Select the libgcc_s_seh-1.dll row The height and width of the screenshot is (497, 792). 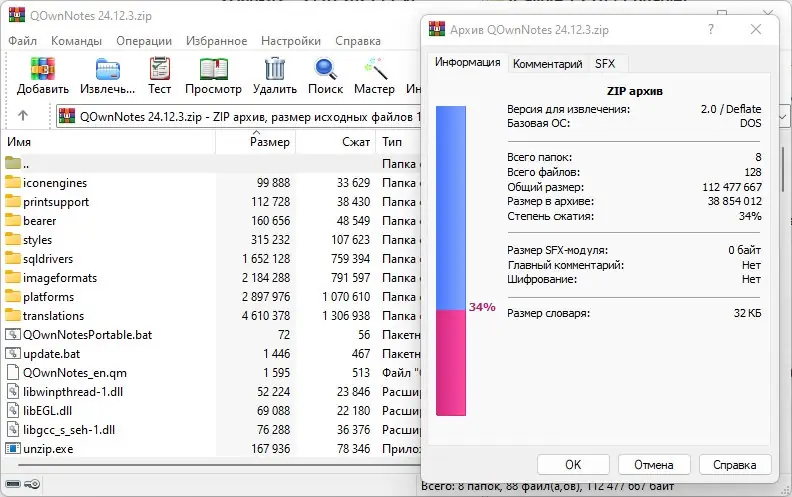click(x=212, y=430)
